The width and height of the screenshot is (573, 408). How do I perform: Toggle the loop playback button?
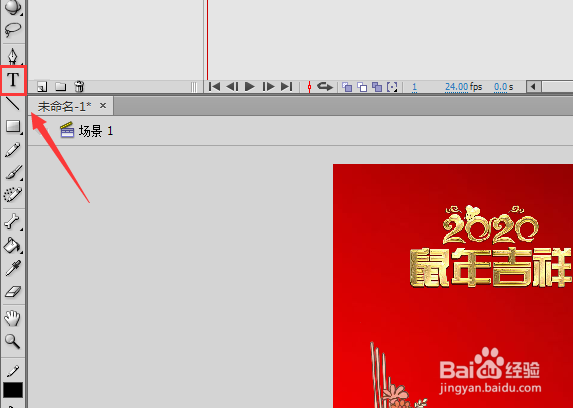[x=325, y=87]
